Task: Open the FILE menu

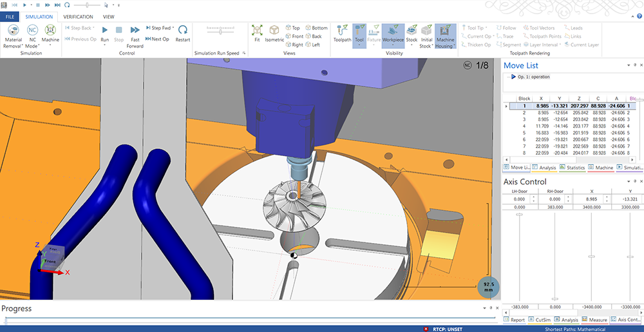Action: click(10, 17)
